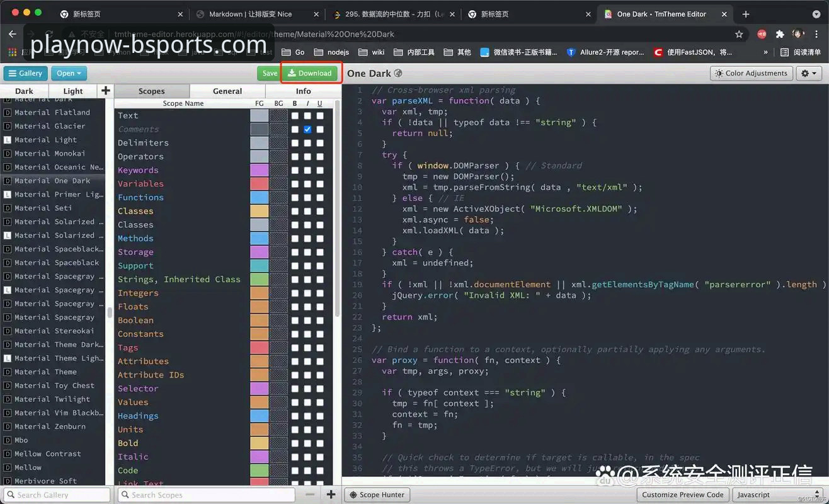
Task: Expand the gear dropdown arrow
Action: [815, 73]
